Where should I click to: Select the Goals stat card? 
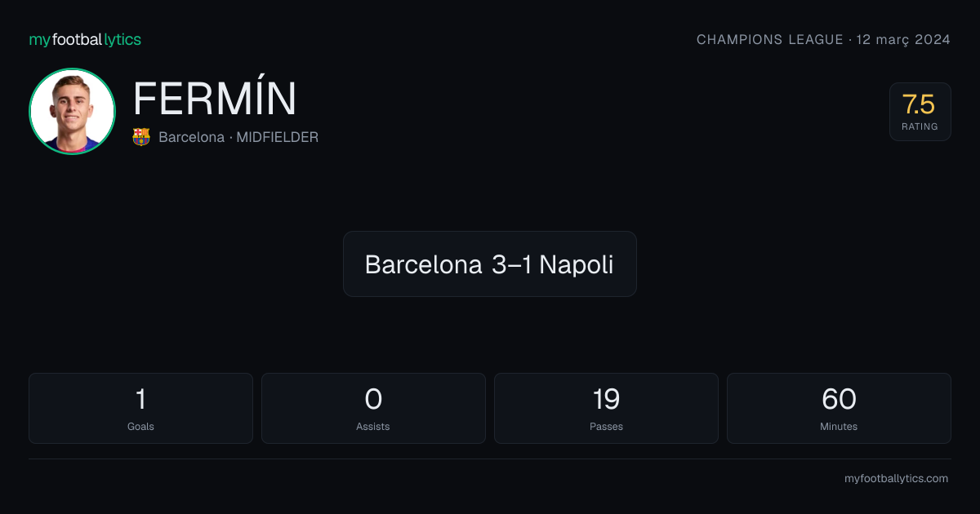click(x=140, y=408)
